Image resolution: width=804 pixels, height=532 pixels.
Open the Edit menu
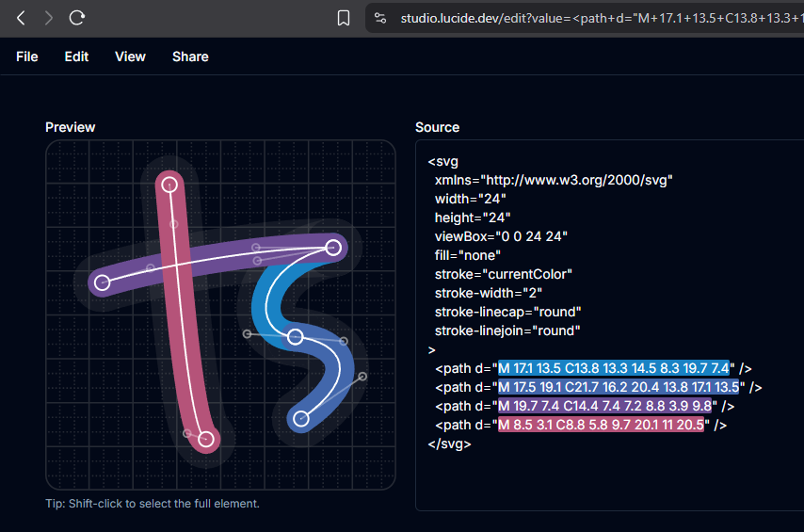click(76, 56)
